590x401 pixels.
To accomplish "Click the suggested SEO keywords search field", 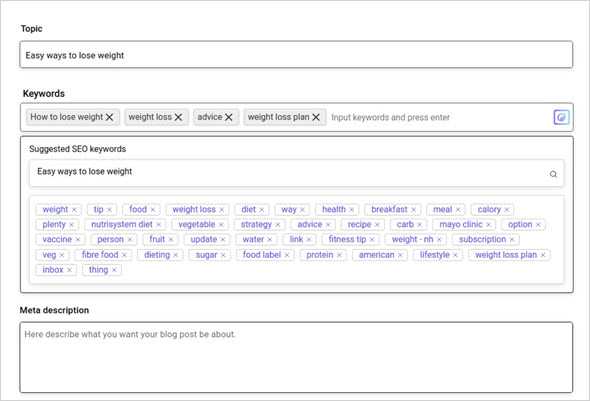I will pos(297,173).
